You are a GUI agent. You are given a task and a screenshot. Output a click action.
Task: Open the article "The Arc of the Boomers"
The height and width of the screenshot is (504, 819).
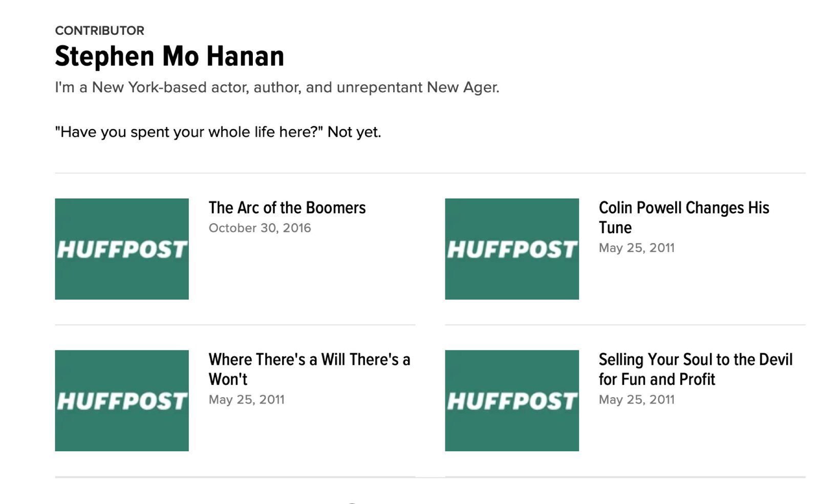(x=287, y=208)
